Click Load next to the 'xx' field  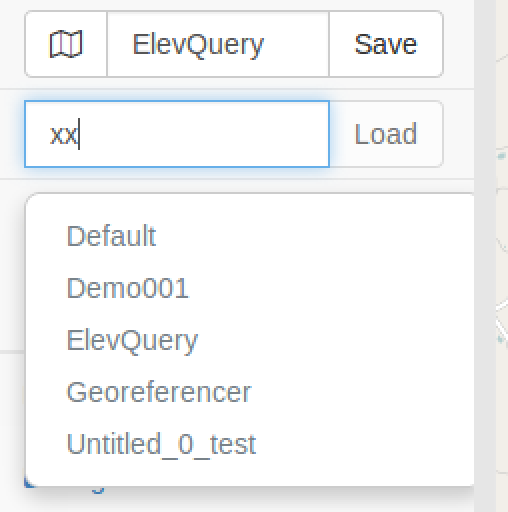[x=386, y=134]
